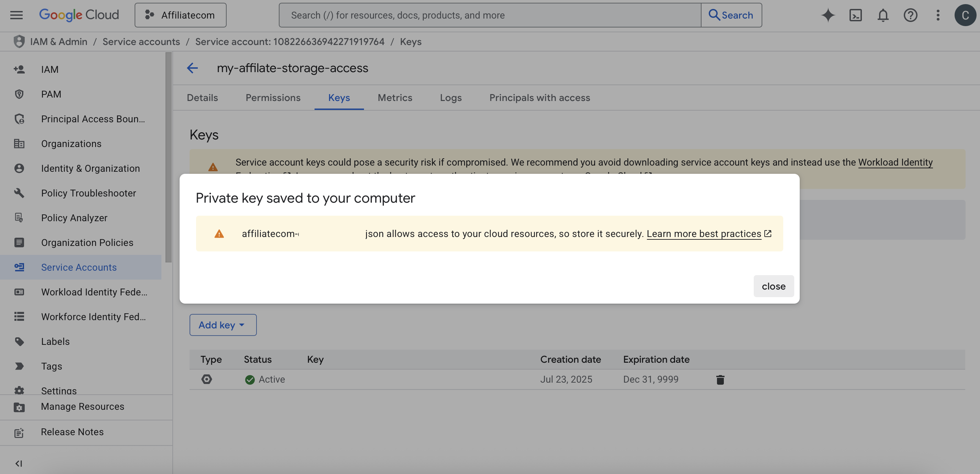Close the private key saved dialog

pyautogui.click(x=773, y=286)
